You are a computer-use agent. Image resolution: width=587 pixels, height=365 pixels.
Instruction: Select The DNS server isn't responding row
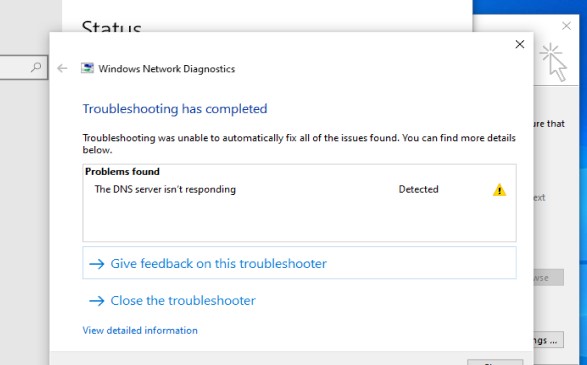tap(299, 189)
